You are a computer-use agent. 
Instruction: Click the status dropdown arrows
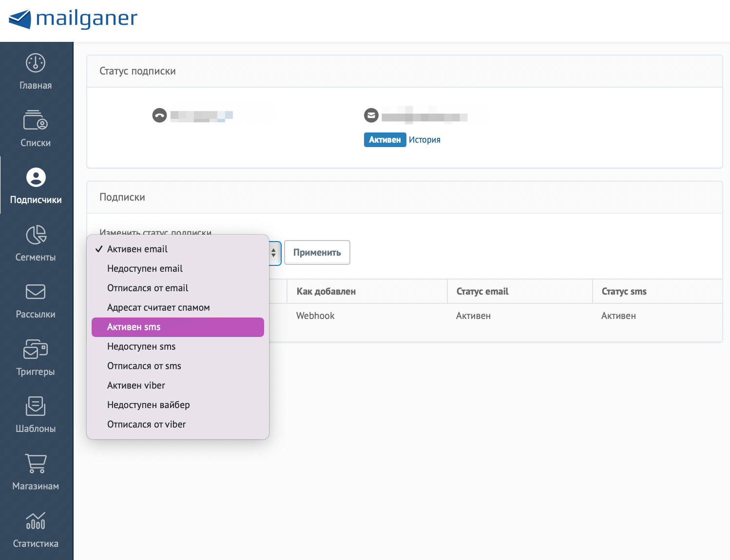point(274,253)
